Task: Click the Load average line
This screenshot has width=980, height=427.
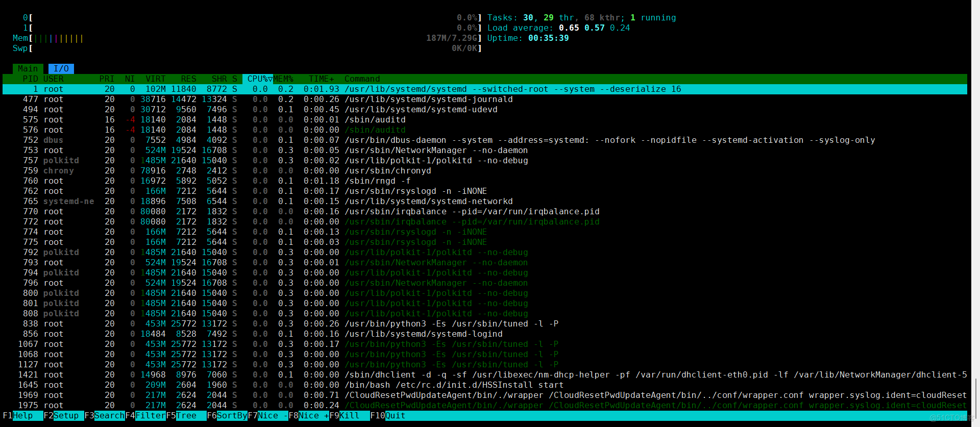Action: click(558, 28)
